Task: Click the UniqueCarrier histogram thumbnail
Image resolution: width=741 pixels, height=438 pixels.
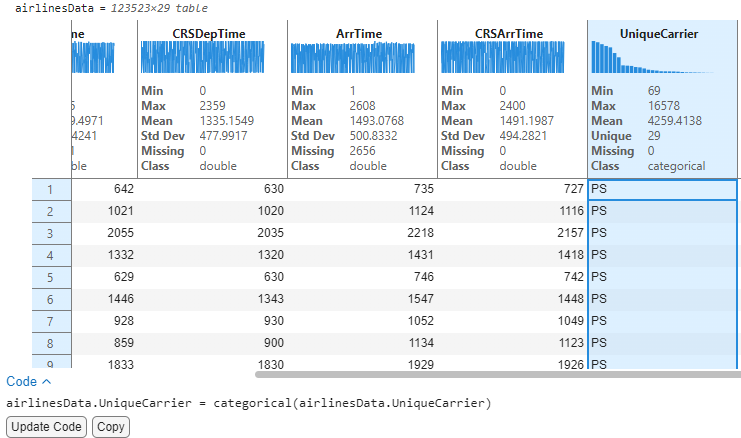Action: pos(662,58)
